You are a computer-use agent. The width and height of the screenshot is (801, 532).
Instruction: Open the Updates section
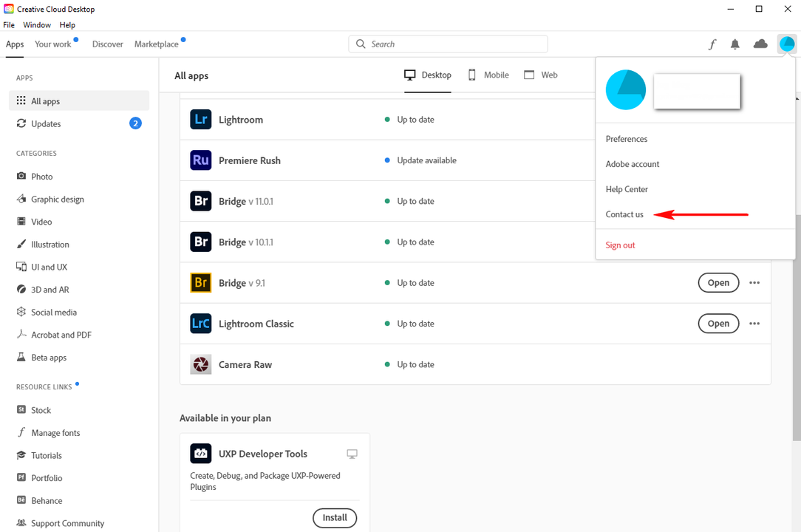[79, 123]
